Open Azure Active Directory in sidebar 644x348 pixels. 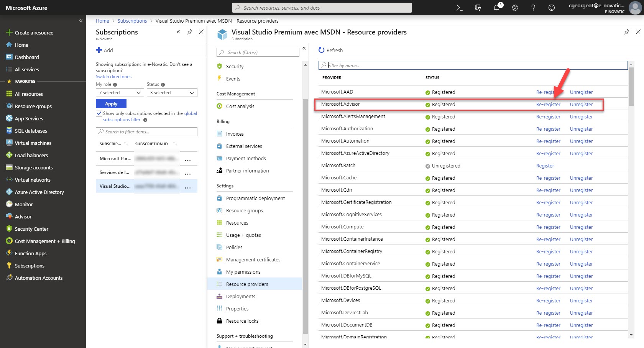39,192
